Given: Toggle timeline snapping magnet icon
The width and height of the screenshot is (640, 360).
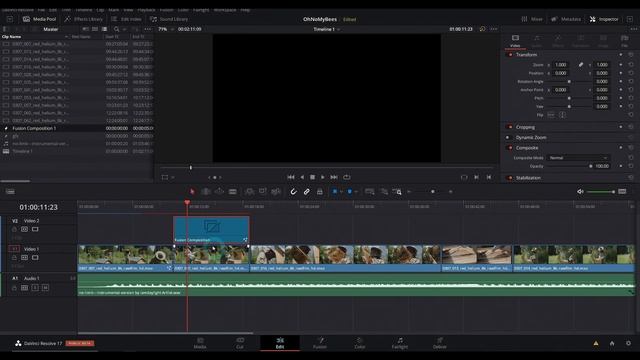Looking at the screenshot, I should (x=293, y=191).
